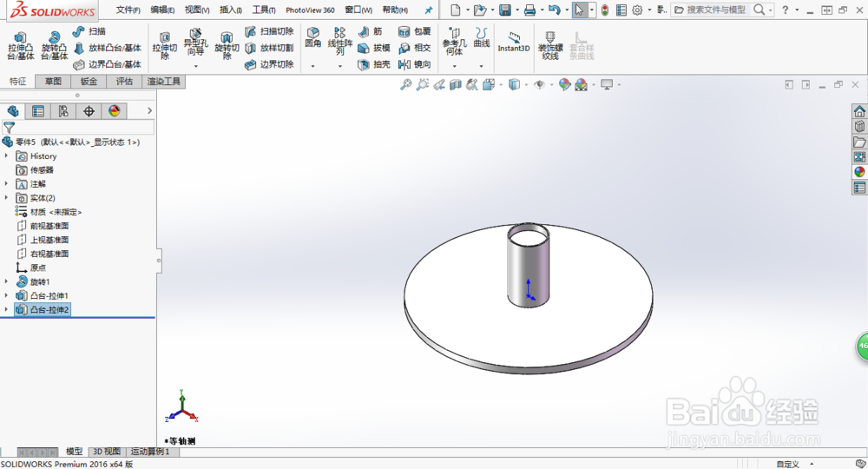Viewport: 868px width, 469px height.
Task: Open the 曲线 curves tool
Action: click(482, 38)
